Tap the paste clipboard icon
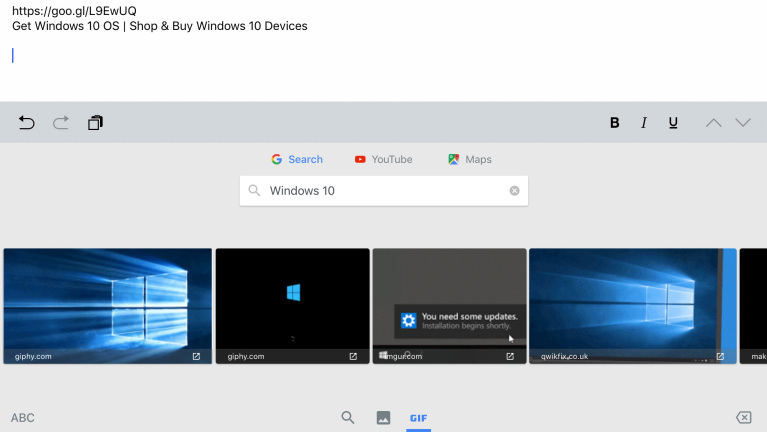 click(x=95, y=122)
